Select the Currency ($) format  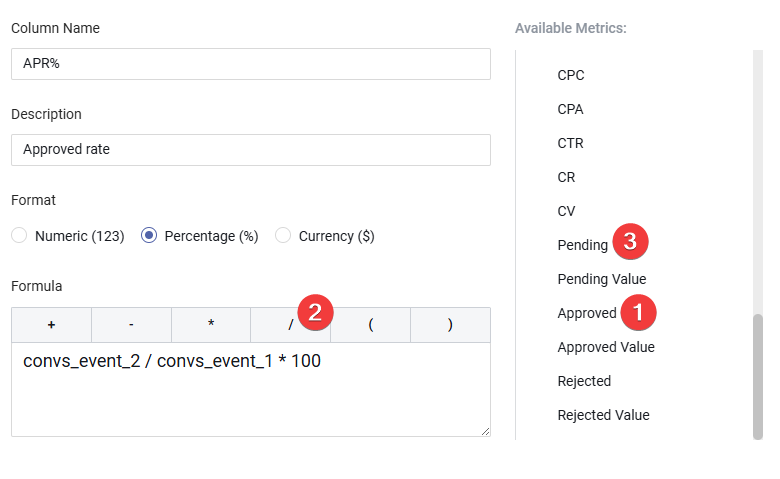coord(283,236)
